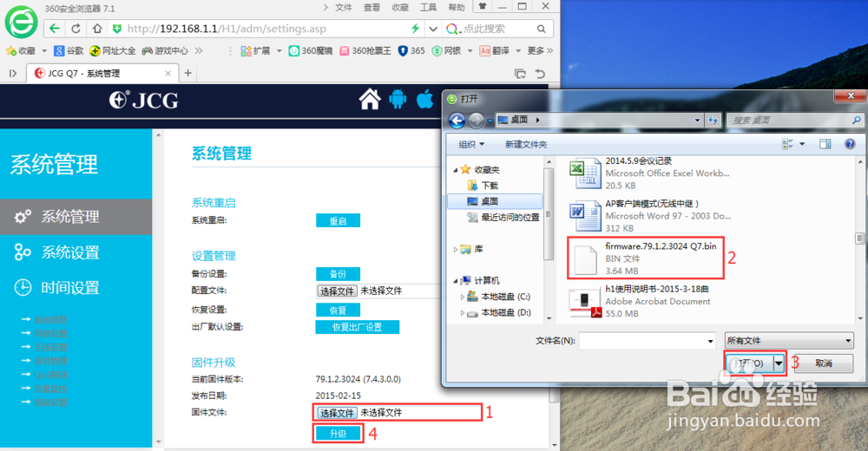The width and height of the screenshot is (868, 451).
Task: Click 新建文件夹 in the dialog toolbar
Action: pos(526,144)
